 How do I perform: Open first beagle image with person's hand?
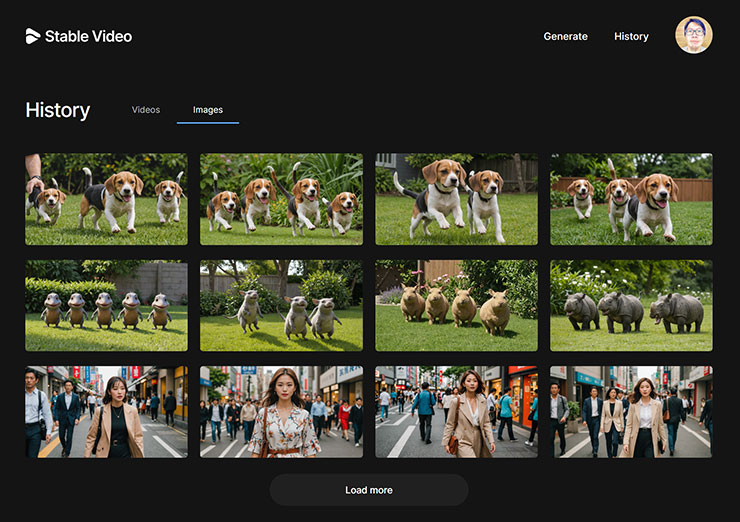pyautogui.click(x=106, y=199)
